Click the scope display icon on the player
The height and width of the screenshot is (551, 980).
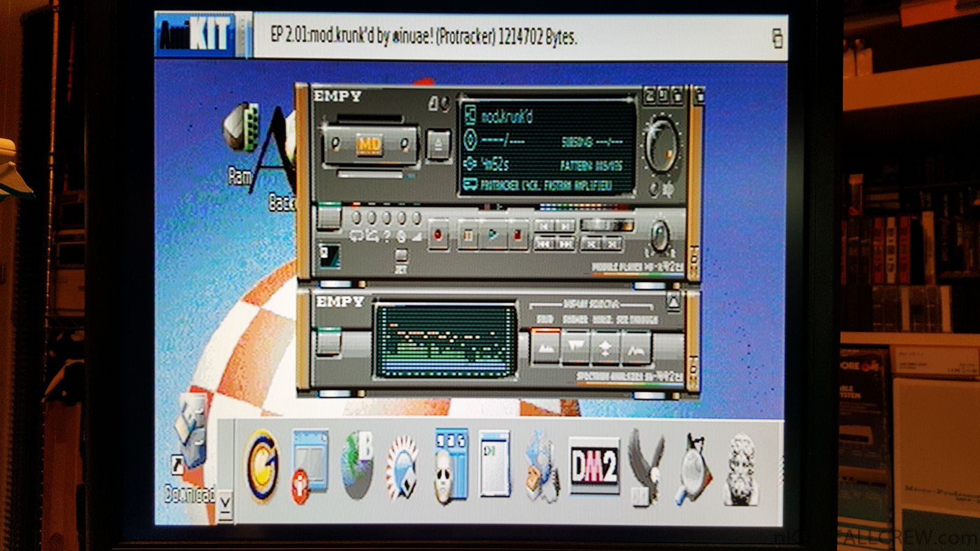[x=330, y=256]
